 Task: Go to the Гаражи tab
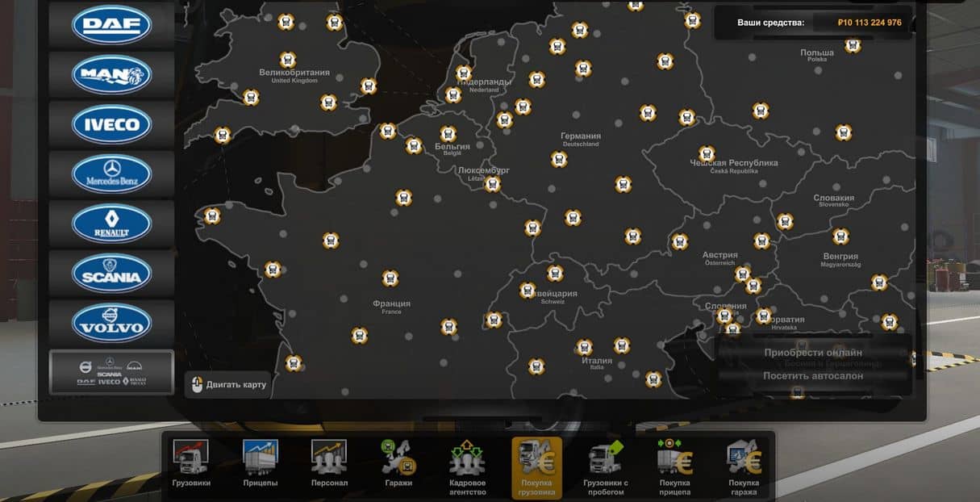[398, 465]
